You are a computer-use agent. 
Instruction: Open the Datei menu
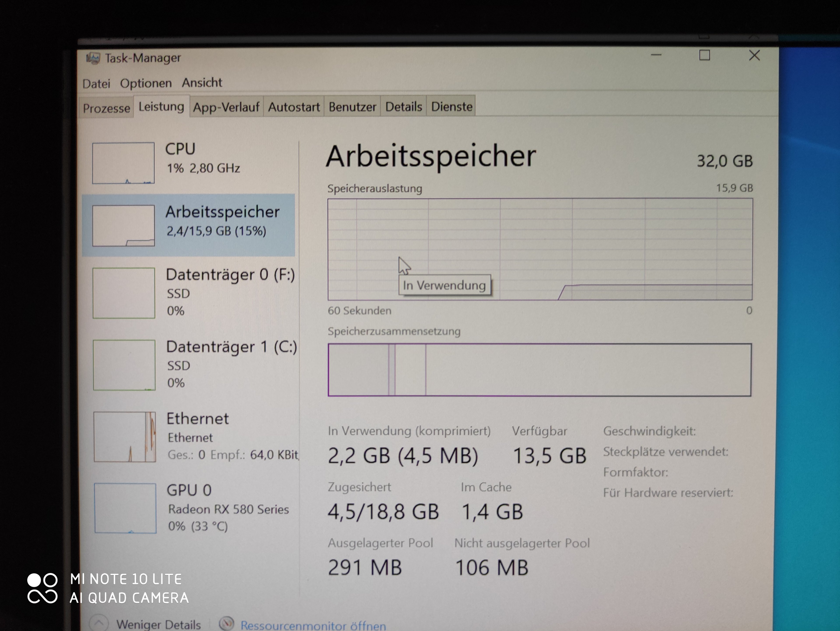(96, 84)
